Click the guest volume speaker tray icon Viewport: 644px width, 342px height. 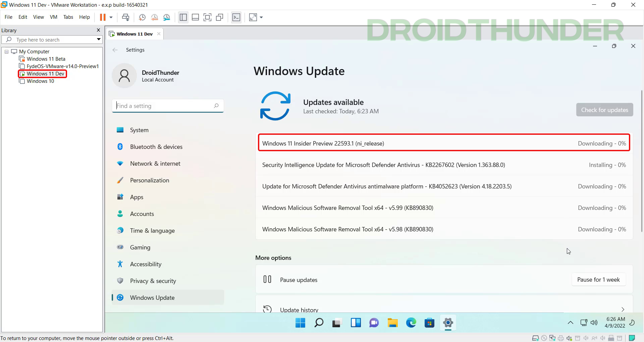click(x=594, y=323)
